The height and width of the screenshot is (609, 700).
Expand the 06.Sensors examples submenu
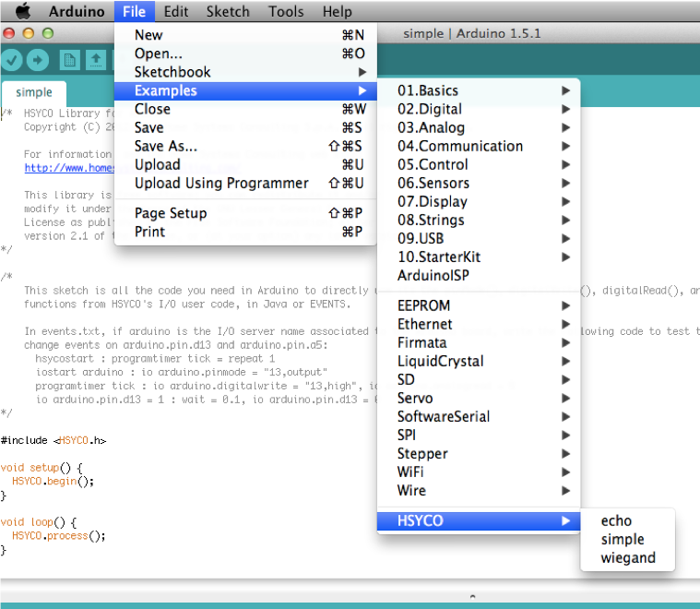point(479,184)
